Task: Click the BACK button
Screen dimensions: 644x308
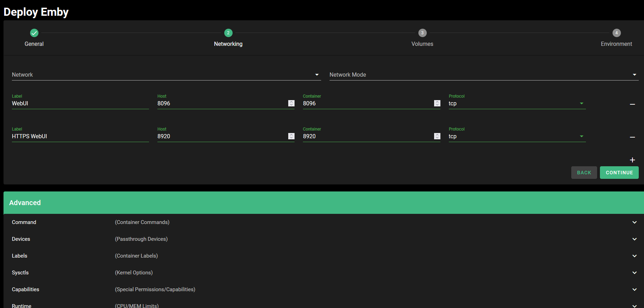Action: pos(584,173)
